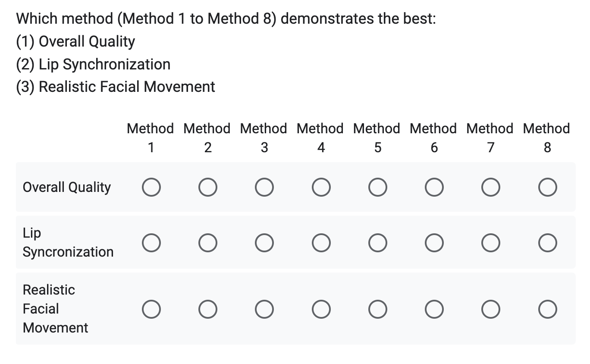Select Method 8 for Lip Syncronization
The width and height of the screenshot is (590, 364).
coord(547,243)
